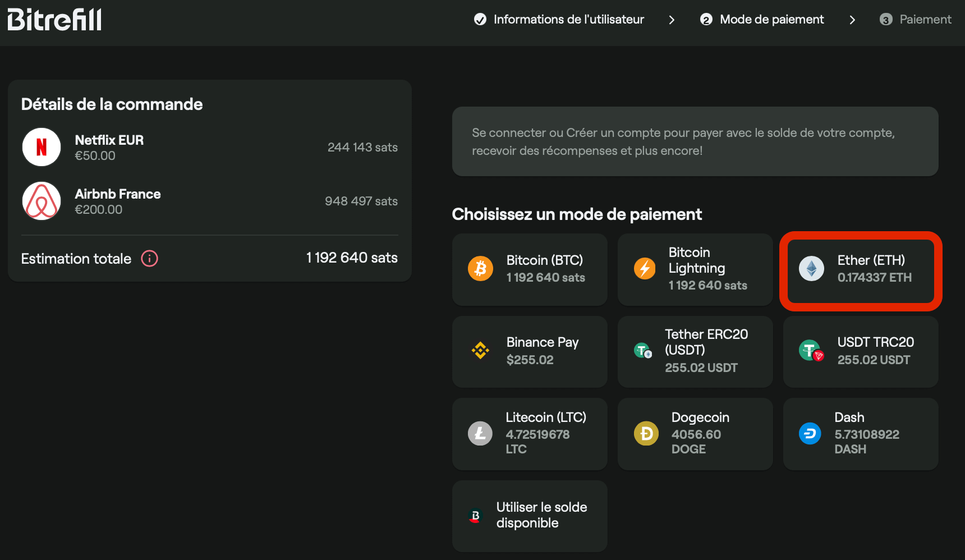This screenshot has height=560, width=965.
Task: Choose Utiliser le solde disponible option
Action: tap(530, 516)
